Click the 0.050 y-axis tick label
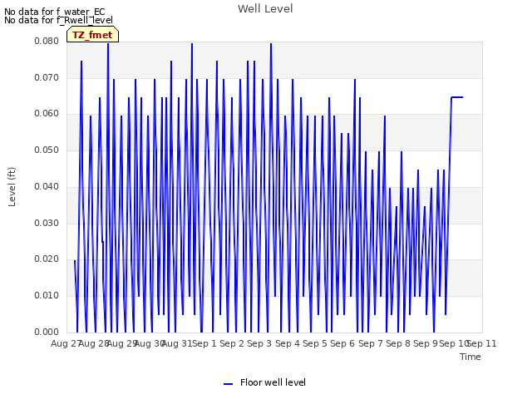Viewport: 532px width, 399px height. point(47,150)
